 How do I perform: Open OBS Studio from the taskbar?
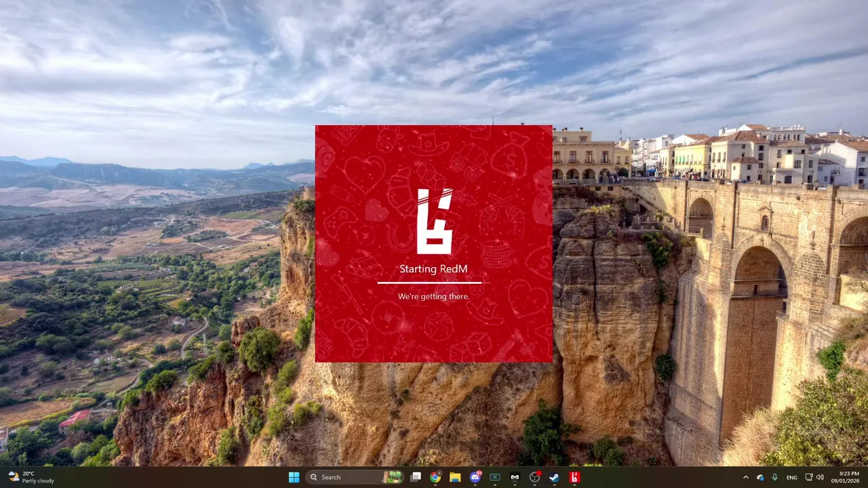click(535, 477)
